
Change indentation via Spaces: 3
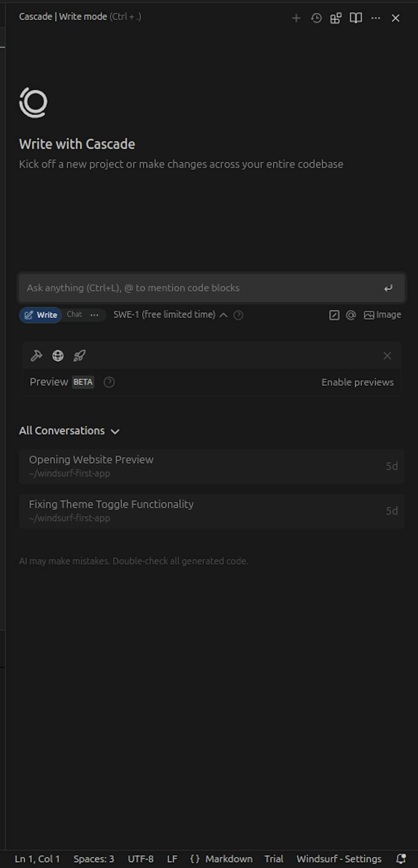click(x=94, y=859)
